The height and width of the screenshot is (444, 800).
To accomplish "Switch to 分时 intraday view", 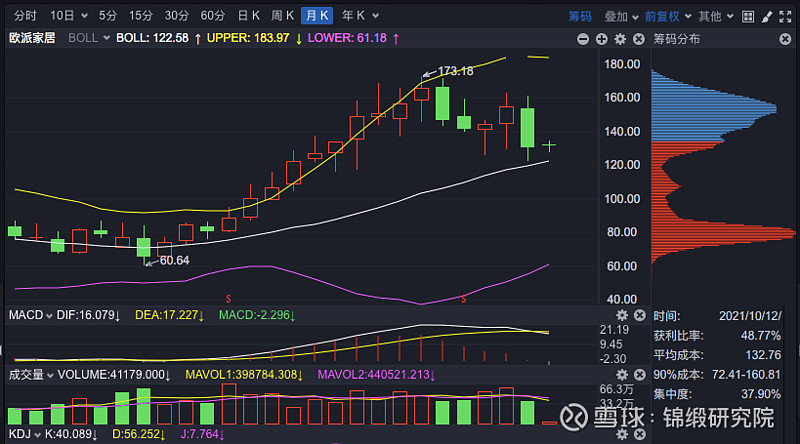I will (x=25, y=16).
